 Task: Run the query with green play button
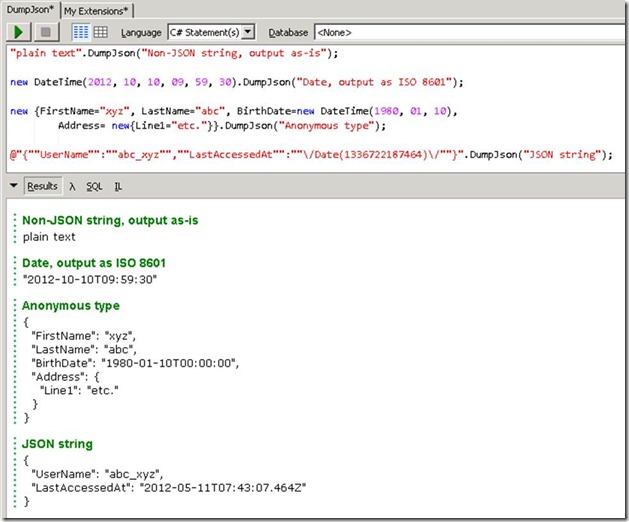coord(18,32)
